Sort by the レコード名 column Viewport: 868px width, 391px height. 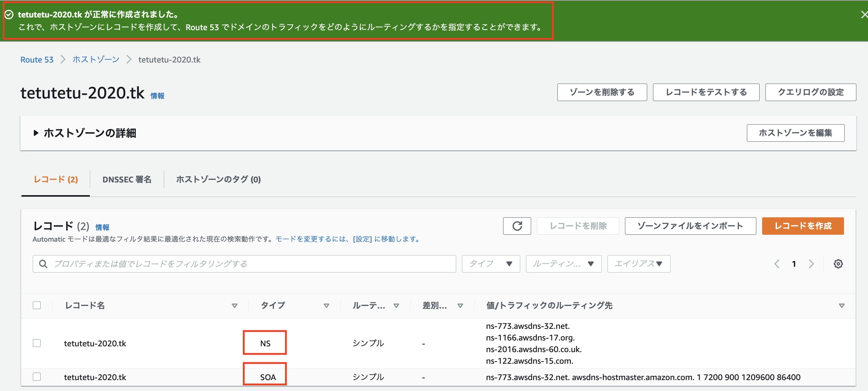(235, 306)
